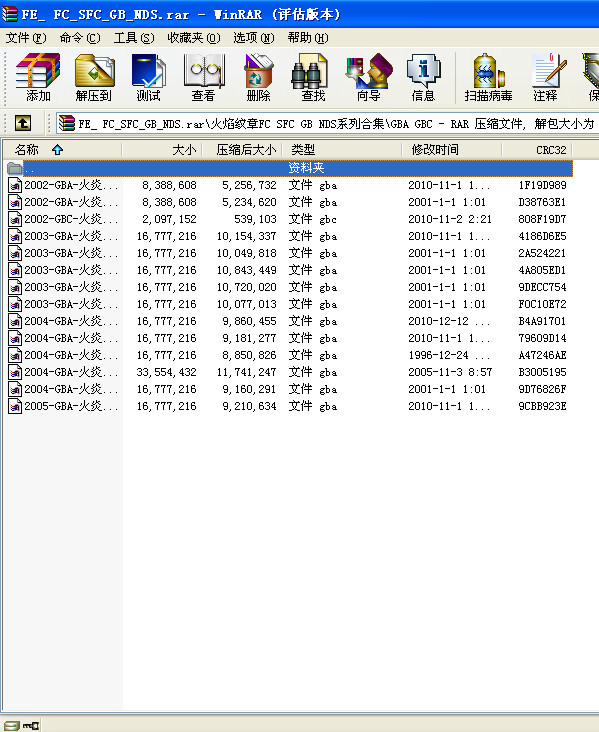Click modified date 2005-11-3 8:57
The height and width of the screenshot is (732, 599).
click(450, 373)
